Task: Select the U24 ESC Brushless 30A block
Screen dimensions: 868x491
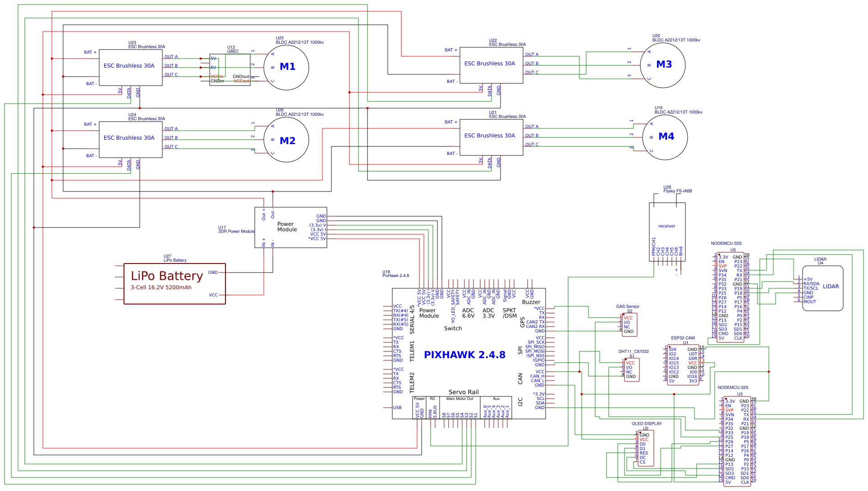Action: [x=131, y=140]
